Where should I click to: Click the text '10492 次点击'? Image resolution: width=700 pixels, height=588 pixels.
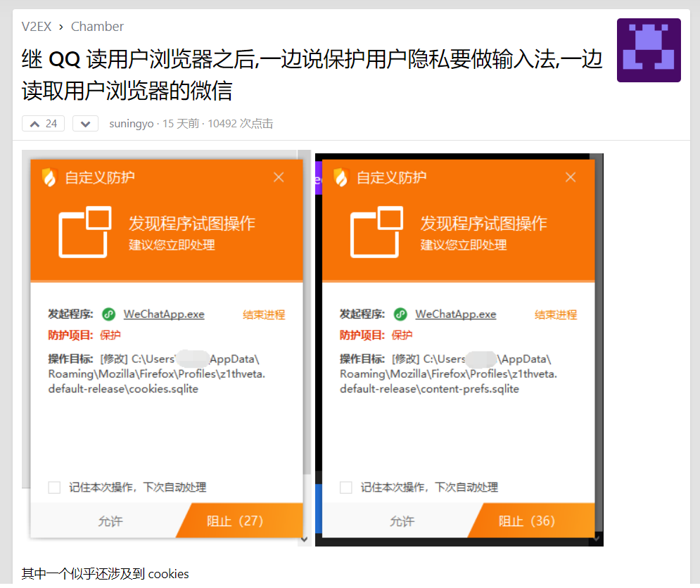click(x=240, y=124)
